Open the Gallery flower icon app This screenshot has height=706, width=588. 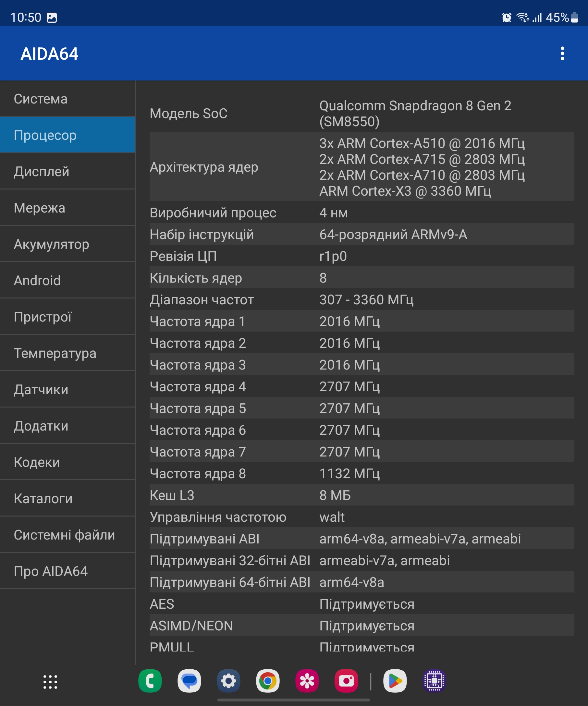click(307, 681)
